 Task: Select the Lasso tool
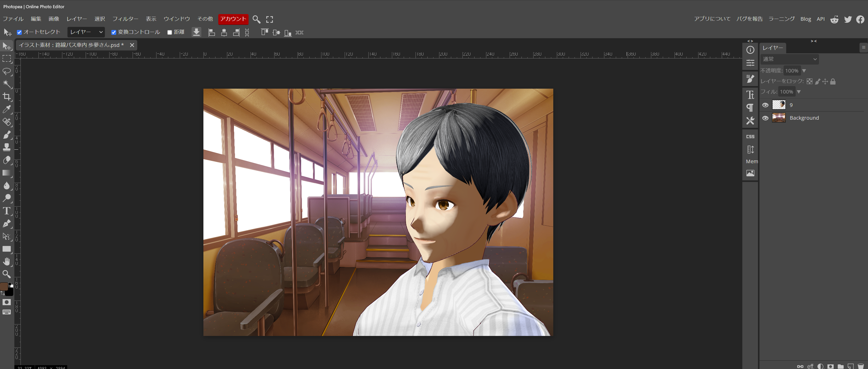coord(6,71)
